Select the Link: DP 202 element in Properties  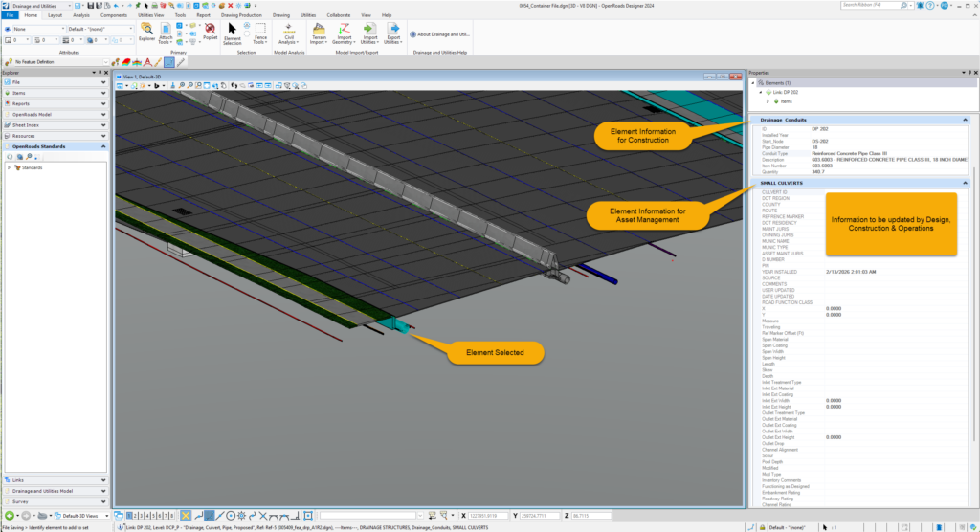pyautogui.click(x=785, y=92)
